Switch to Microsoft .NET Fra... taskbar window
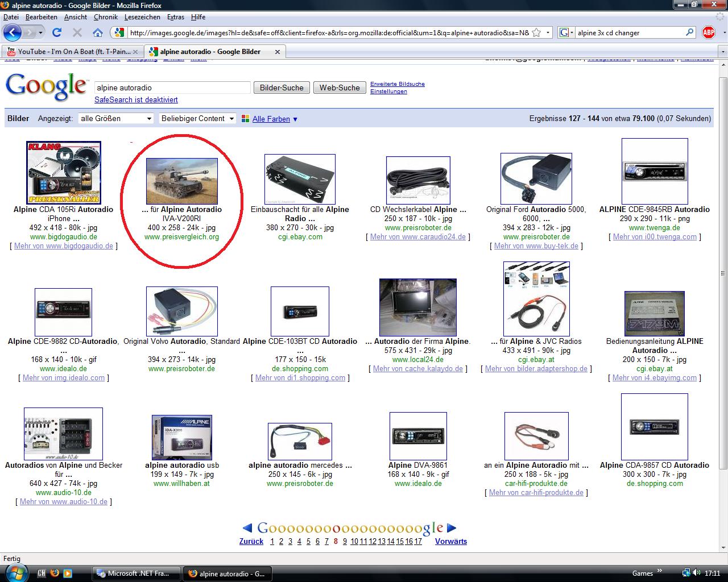 [x=136, y=573]
